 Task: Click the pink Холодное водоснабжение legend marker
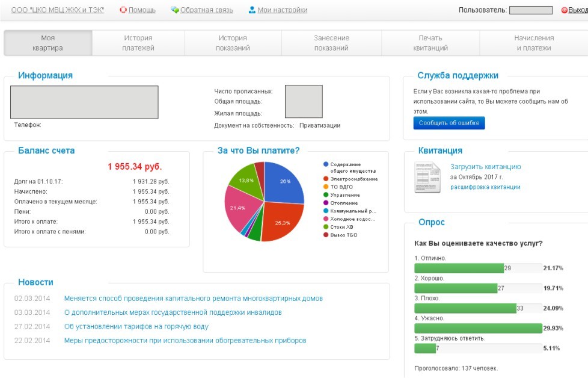tap(326, 218)
